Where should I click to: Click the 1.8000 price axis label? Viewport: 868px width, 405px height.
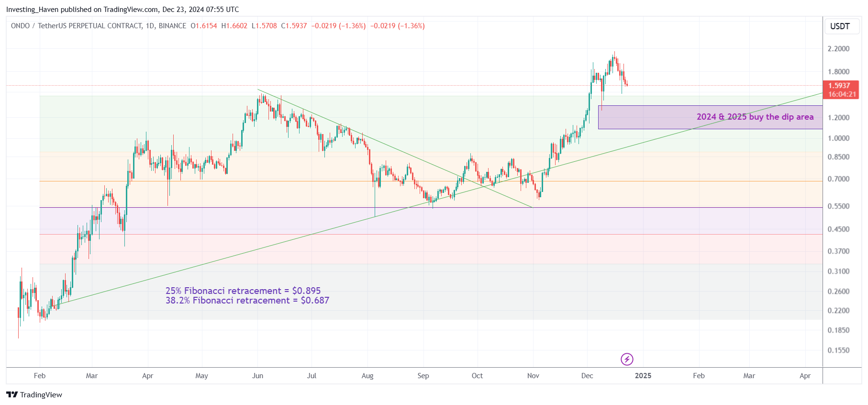point(839,72)
